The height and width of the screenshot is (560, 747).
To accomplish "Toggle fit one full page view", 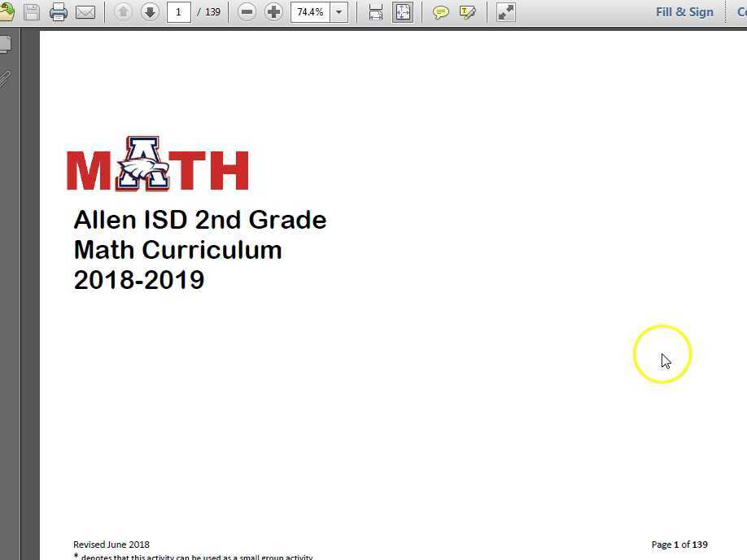I will (403, 12).
